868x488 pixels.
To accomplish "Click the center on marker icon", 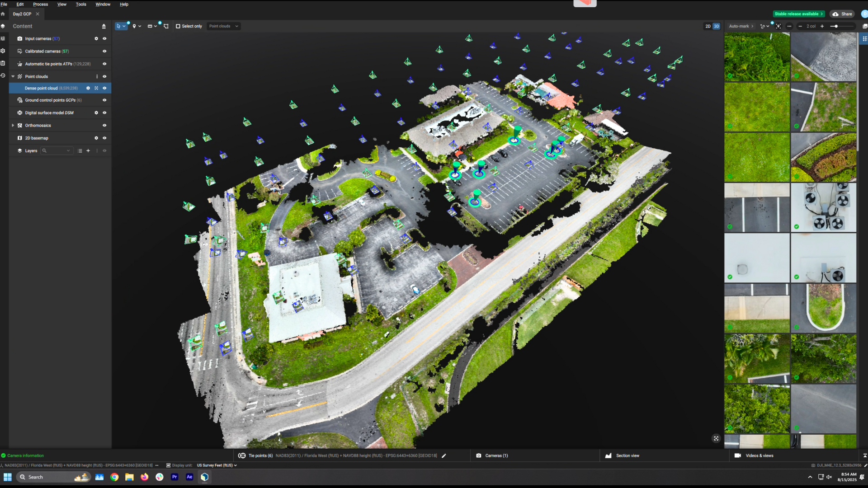I will tap(778, 26).
